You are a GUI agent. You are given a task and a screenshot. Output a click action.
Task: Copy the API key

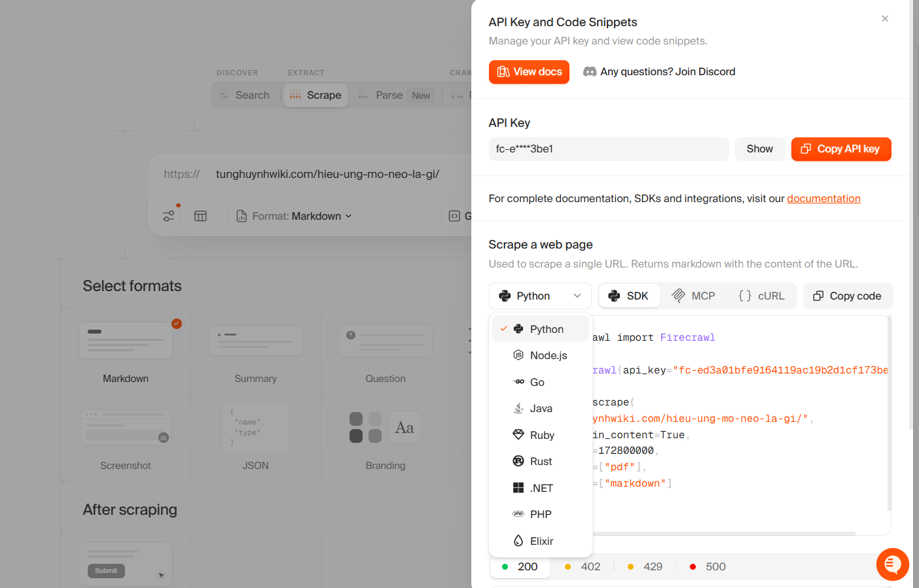[x=841, y=149]
